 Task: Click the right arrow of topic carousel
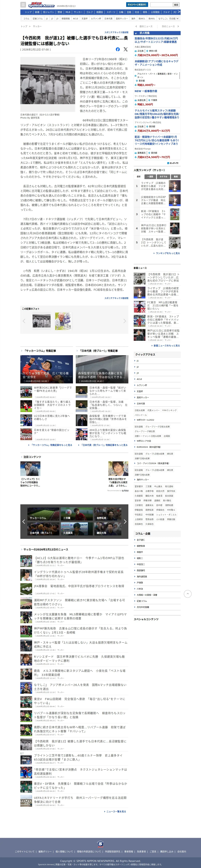pos(125,522)
